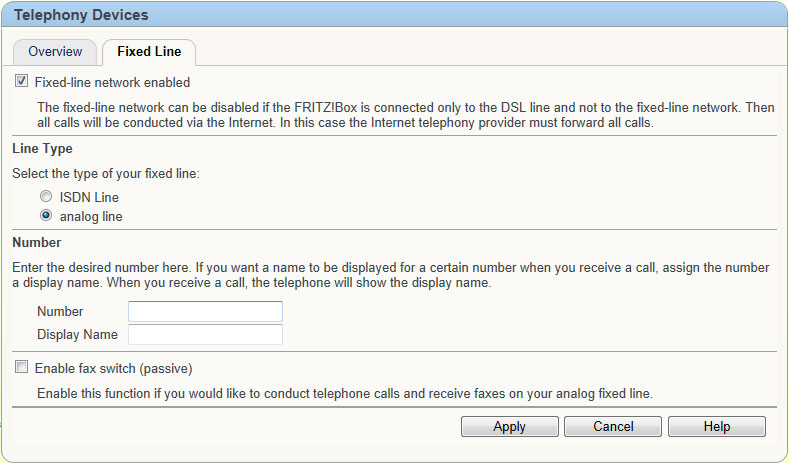This screenshot has height=463, width=789.
Task: Click the 'Line Type' section heading
Action: click(x=42, y=149)
